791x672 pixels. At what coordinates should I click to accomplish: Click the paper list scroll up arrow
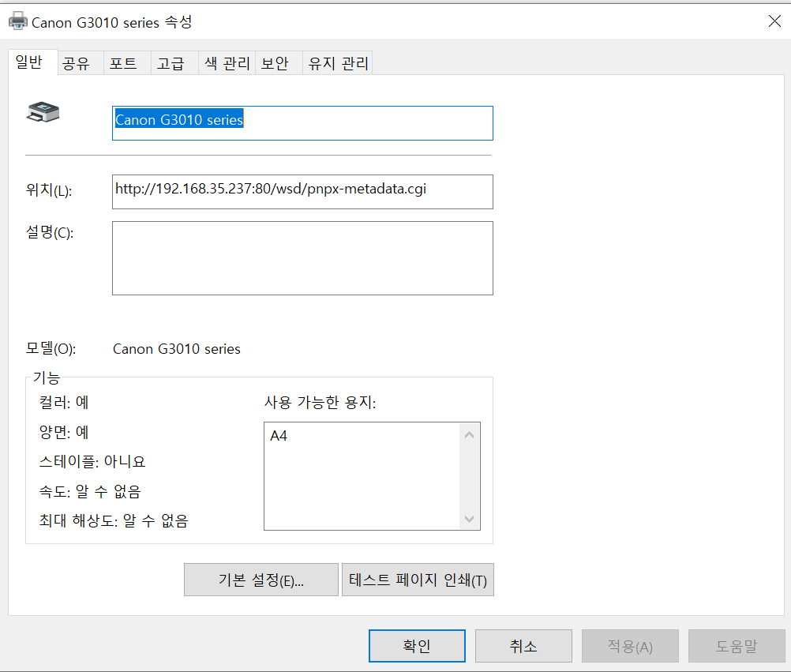pyautogui.click(x=469, y=435)
